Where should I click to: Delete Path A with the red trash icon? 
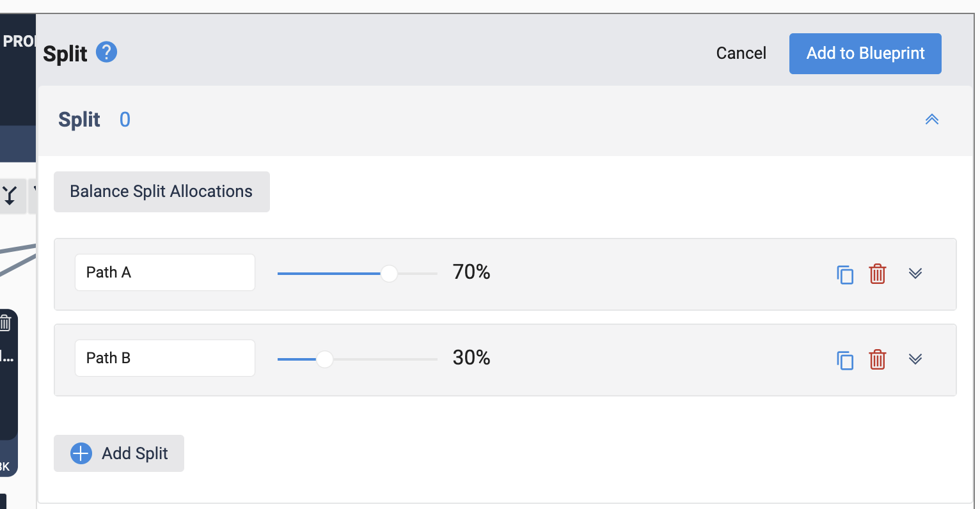coord(878,274)
